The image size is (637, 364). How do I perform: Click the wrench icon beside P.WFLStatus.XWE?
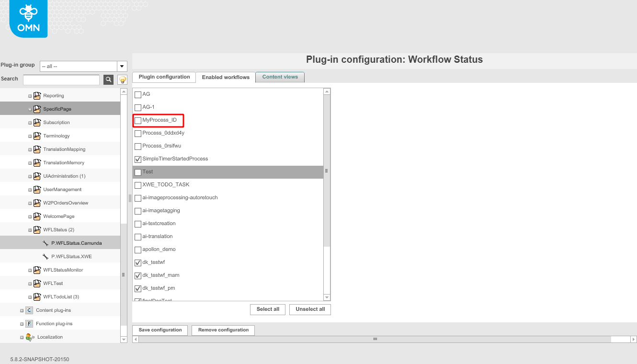45,257
